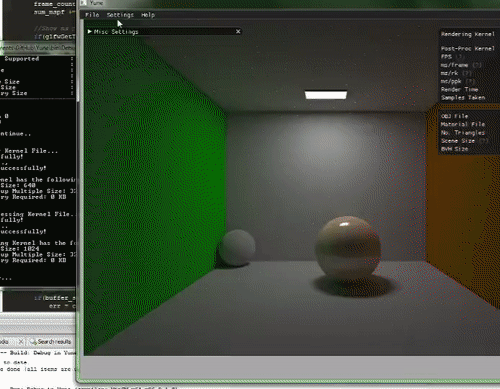
Task: Expand the Misc Settings triangle arrow
Action: 90,31
